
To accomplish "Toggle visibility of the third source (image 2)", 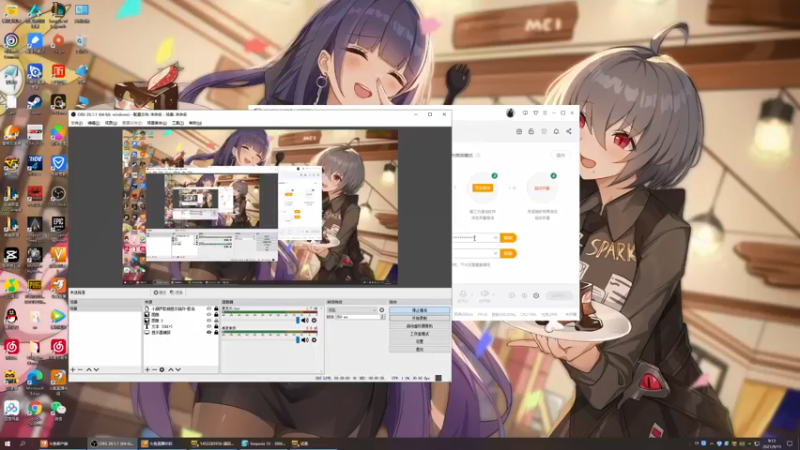I will coord(209,320).
